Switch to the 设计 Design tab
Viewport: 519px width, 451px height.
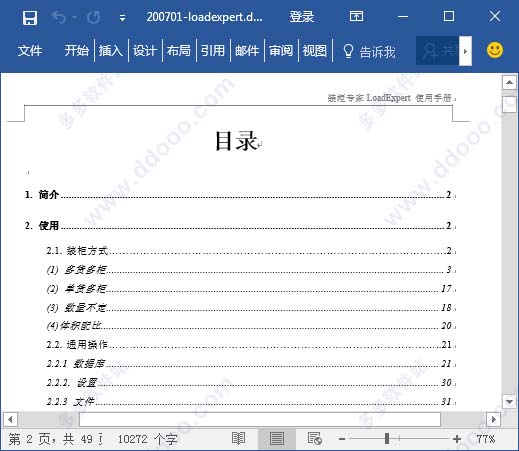click(145, 51)
